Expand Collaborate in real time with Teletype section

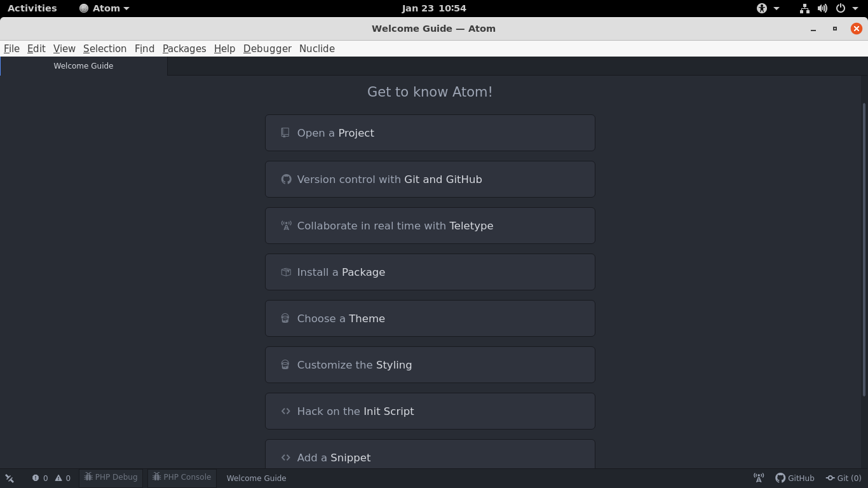(430, 226)
